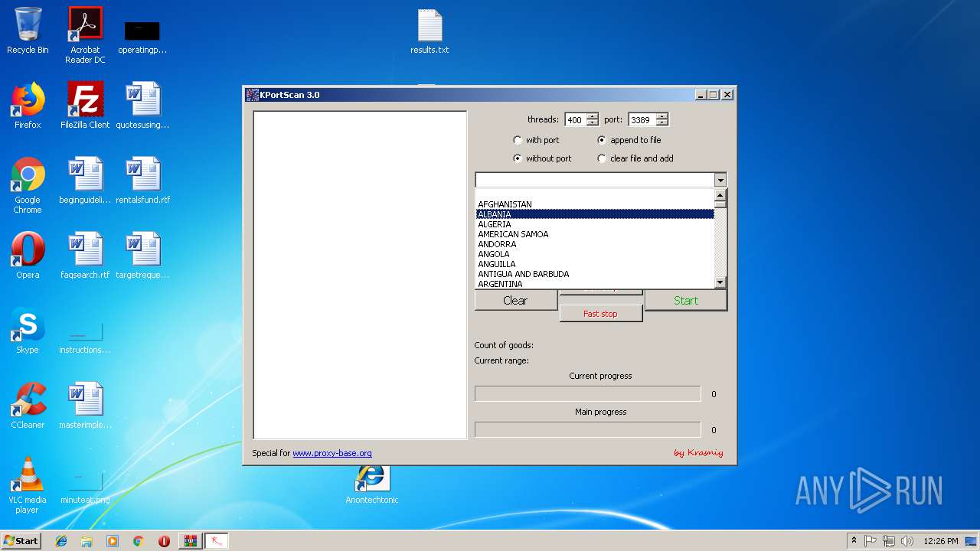The height and width of the screenshot is (551, 980).
Task: Click inside threads value field
Action: 575,119
